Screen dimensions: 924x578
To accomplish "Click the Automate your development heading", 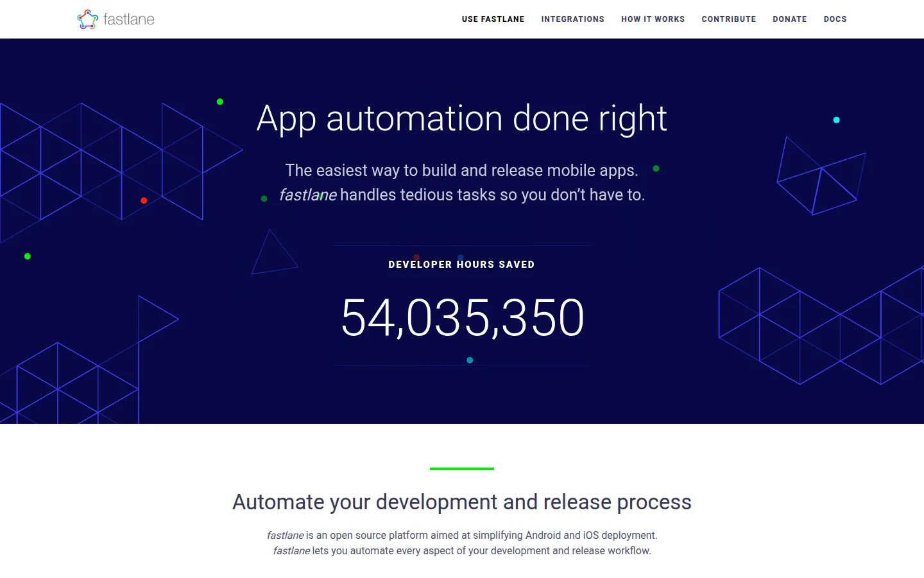I will [462, 502].
